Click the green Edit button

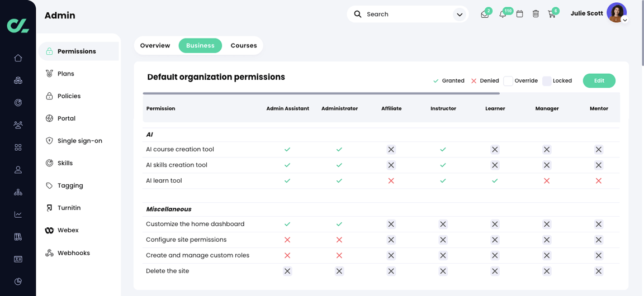(x=599, y=81)
